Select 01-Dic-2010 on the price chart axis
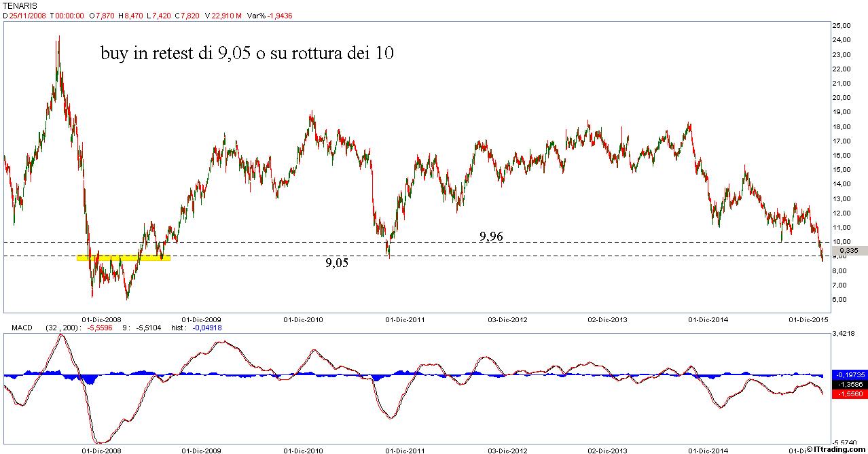868x454 pixels. (x=304, y=319)
